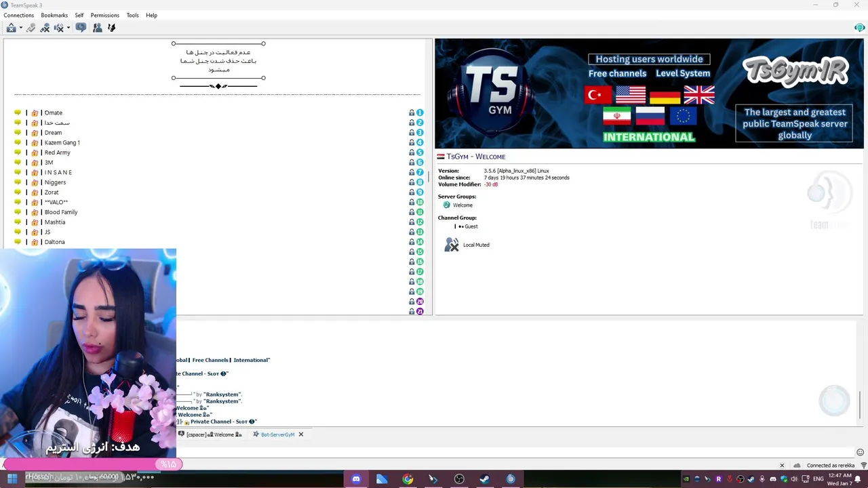Select the I N S A N E channel
This screenshot has width=868, height=488.
click(x=58, y=172)
